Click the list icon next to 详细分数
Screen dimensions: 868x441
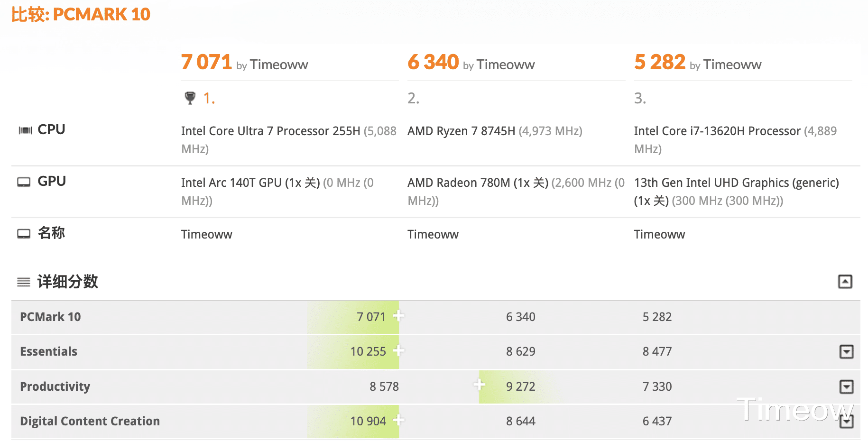point(24,282)
